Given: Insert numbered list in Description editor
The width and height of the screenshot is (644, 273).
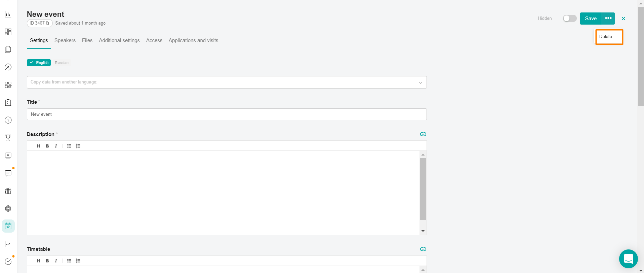Looking at the screenshot, I should point(78,146).
